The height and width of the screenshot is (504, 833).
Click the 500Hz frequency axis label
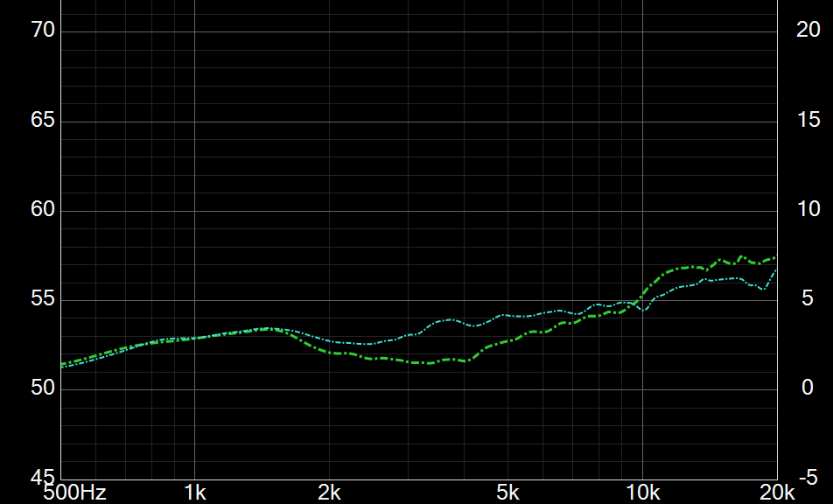(75, 493)
